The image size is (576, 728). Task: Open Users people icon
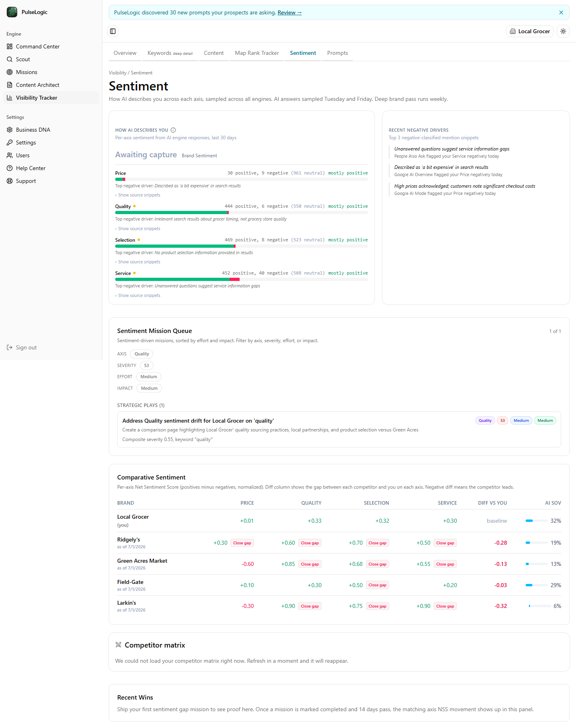coord(10,155)
